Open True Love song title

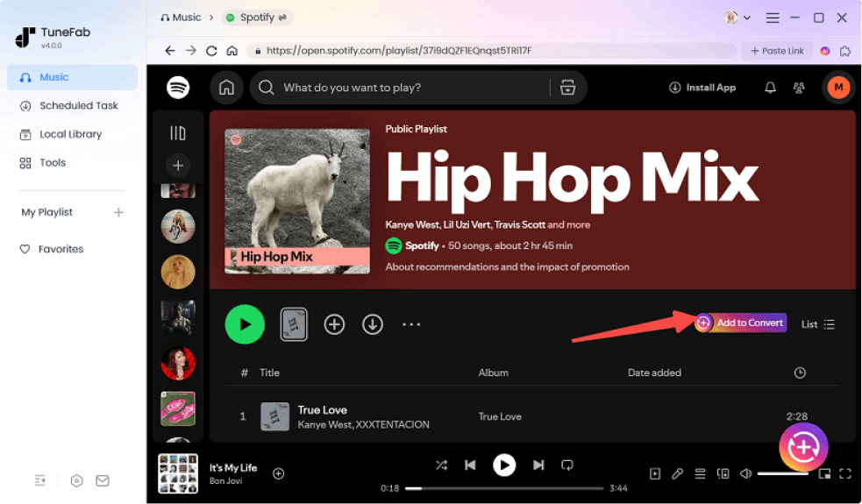pos(322,410)
